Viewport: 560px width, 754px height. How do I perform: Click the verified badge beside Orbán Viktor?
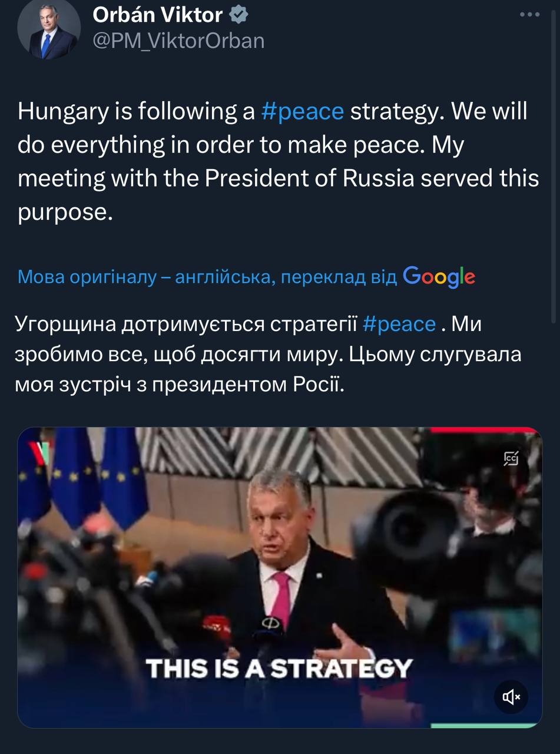coord(238,15)
